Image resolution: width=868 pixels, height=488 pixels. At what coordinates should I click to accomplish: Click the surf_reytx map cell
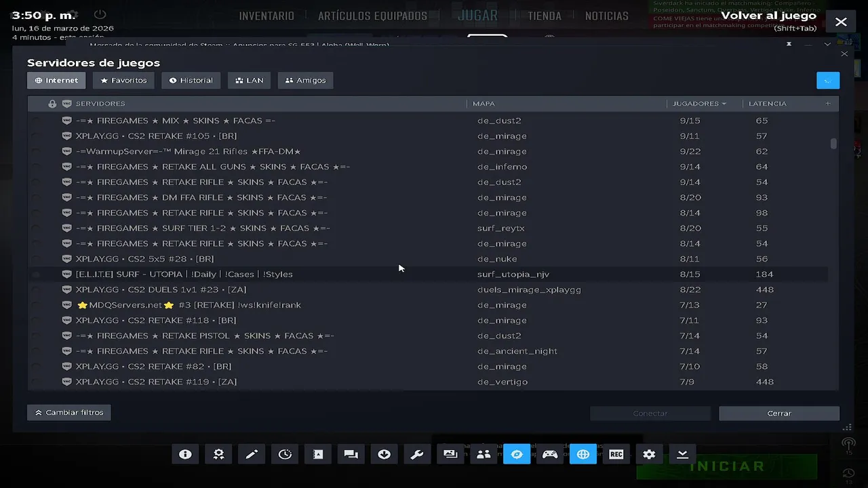[501, 228]
